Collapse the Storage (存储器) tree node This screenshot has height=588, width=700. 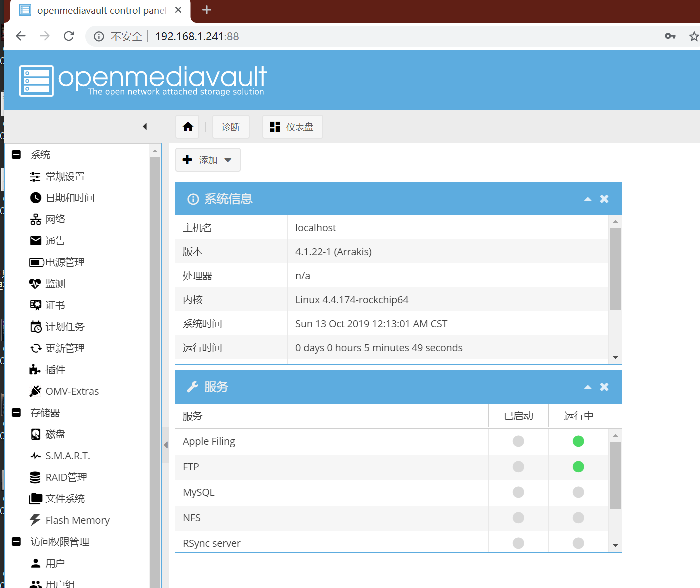pyautogui.click(x=16, y=413)
